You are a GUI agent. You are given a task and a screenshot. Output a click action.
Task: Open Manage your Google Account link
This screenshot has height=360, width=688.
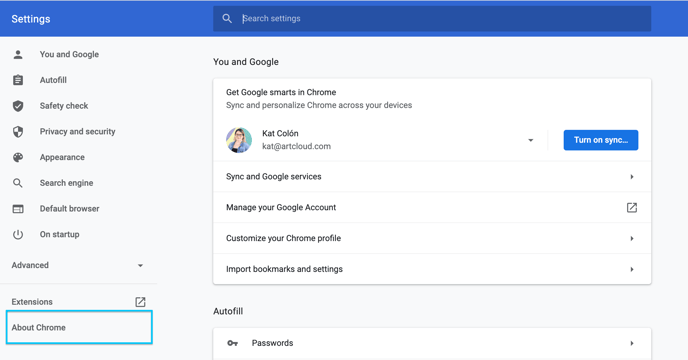click(x=432, y=207)
